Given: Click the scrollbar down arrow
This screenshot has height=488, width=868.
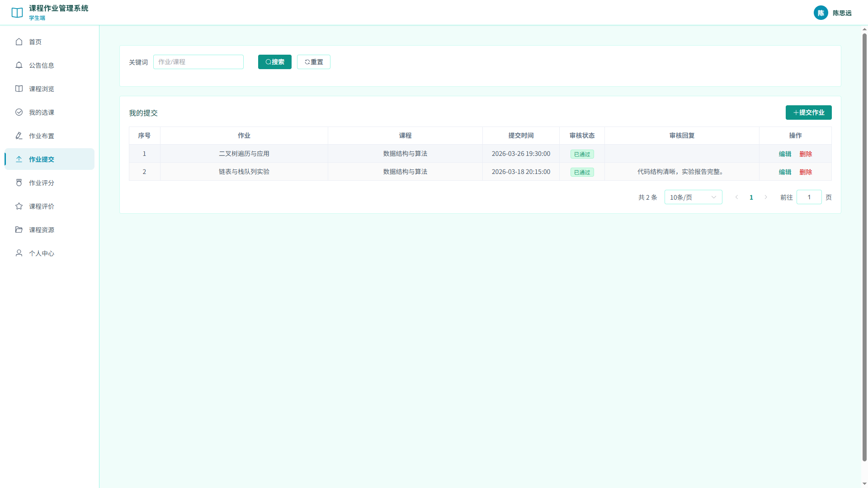Looking at the screenshot, I should [x=864, y=484].
